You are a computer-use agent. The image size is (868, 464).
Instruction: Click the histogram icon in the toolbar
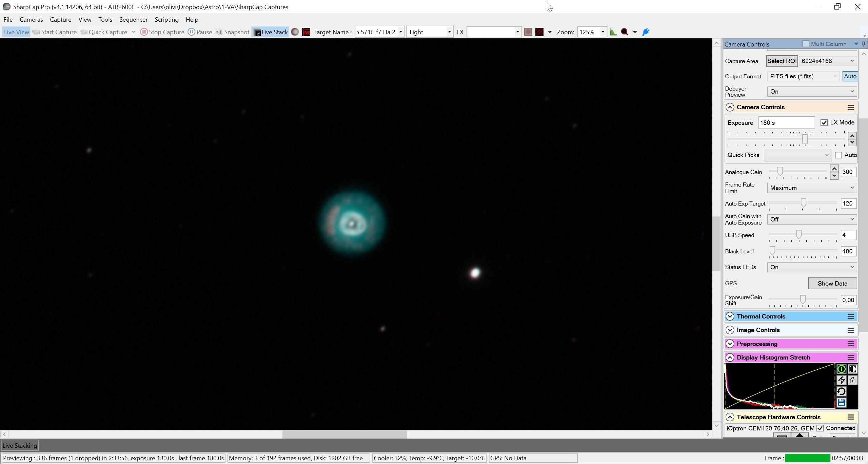(613, 32)
